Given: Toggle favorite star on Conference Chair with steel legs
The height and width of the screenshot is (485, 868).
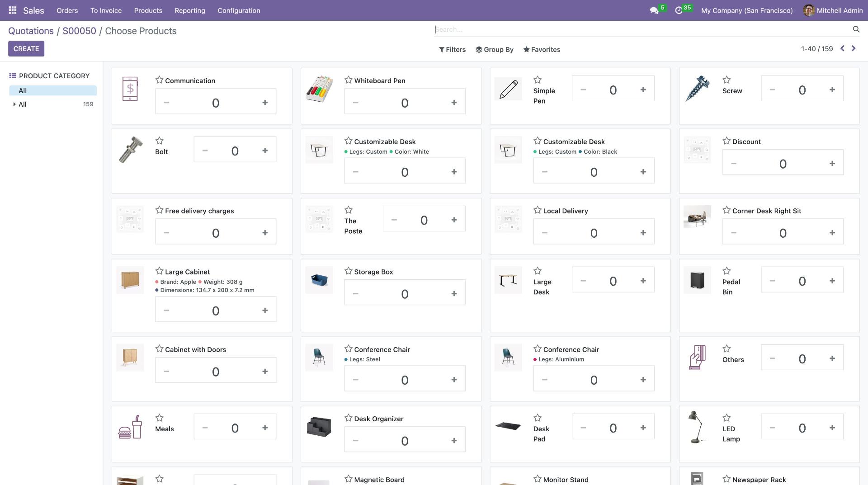Looking at the screenshot, I should pos(348,348).
